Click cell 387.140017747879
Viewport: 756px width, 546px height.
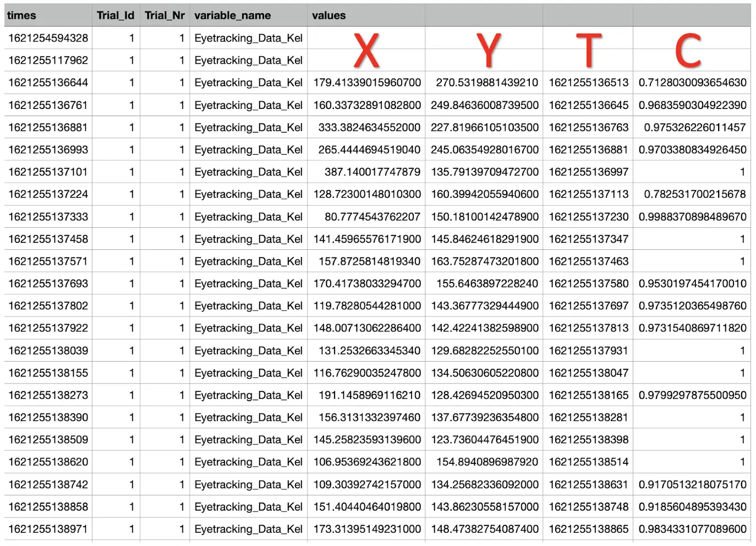(x=366, y=172)
